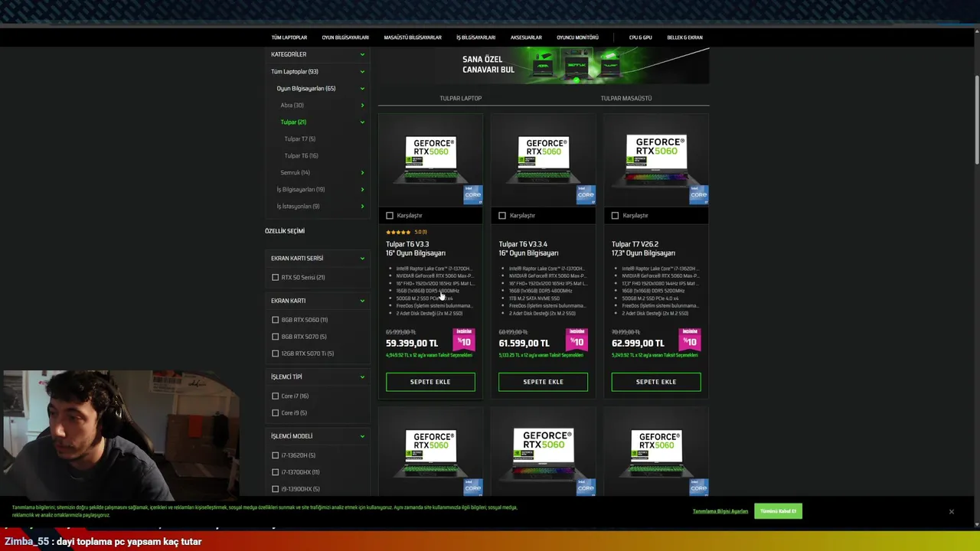Click star rating of Tulpar T6 V3.3
The width and height of the screenshot is (980, 551).
(x=398, y=232)
